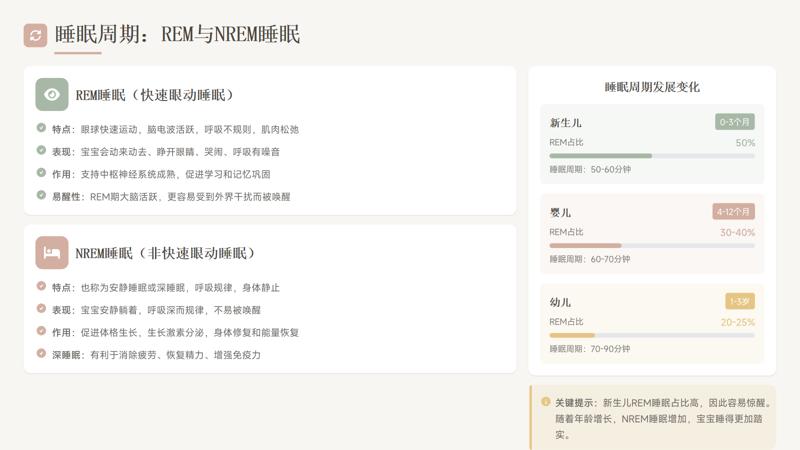Click the check icon next to REM 表现

pyautogui.click(x=41, y=151)
